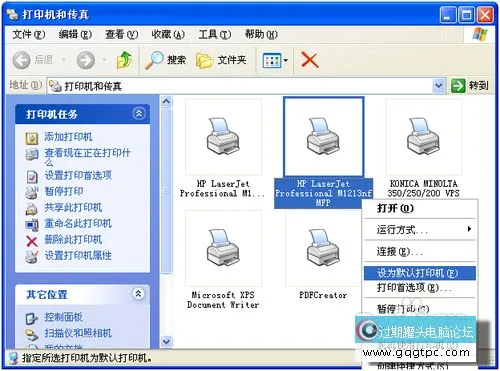500x371 pixels.
Task: Open 设置打印机属性 task link
Action: (x=78, y=255)
